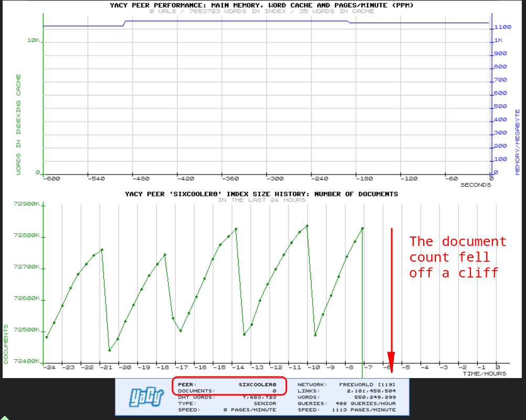This screenshot has width=526, height=420.
Task: Click the LINKS count 2,101,458,504
Action: pos(371,391)
